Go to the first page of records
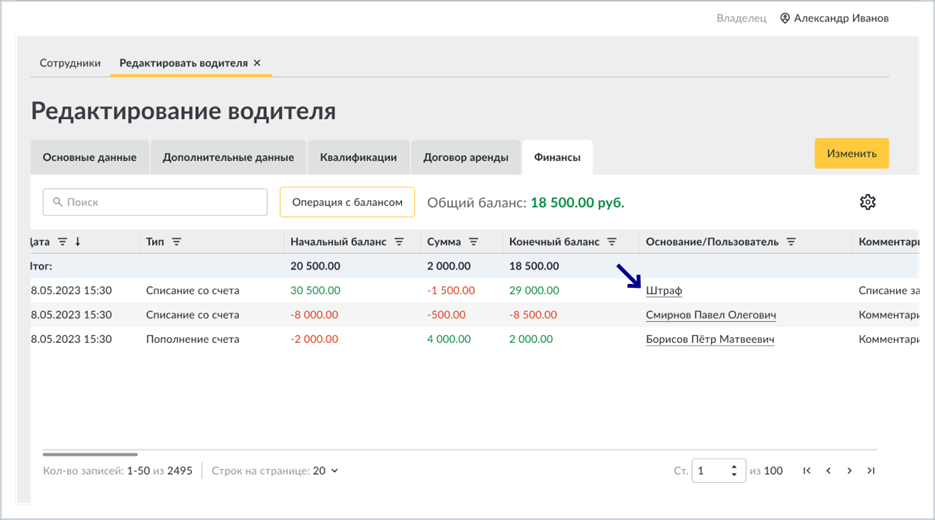The width and height of the screenshot is (935, 520). click(x=807, y=471)
